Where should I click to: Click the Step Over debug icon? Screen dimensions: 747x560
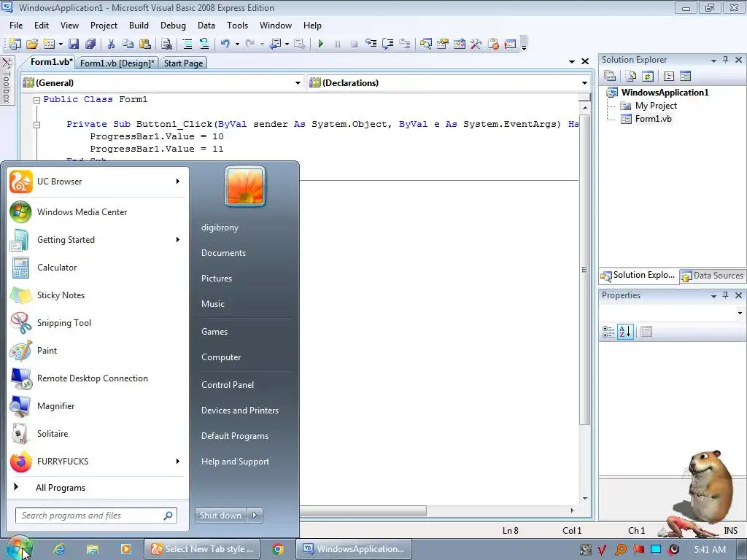coord(388,44)
